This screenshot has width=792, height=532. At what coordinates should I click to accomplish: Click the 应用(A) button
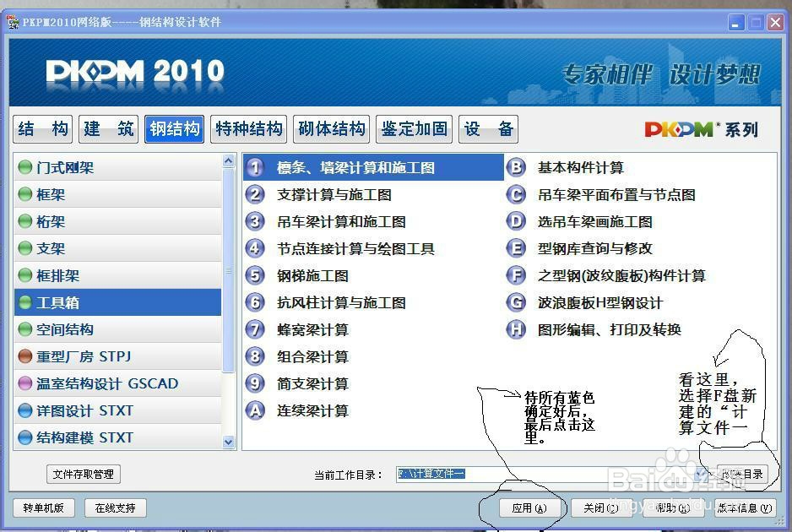[x=529, y=508]
